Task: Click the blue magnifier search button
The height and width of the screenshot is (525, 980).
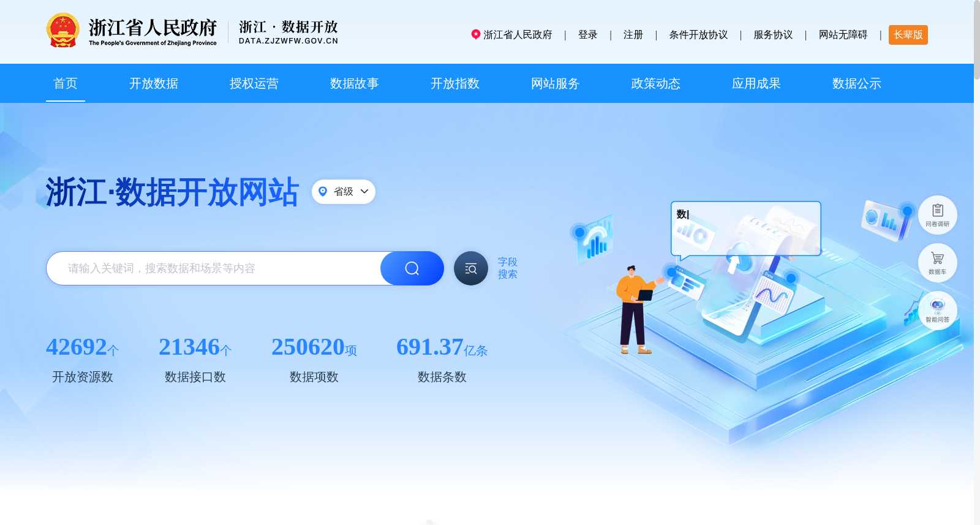Action: pos(412,268)
